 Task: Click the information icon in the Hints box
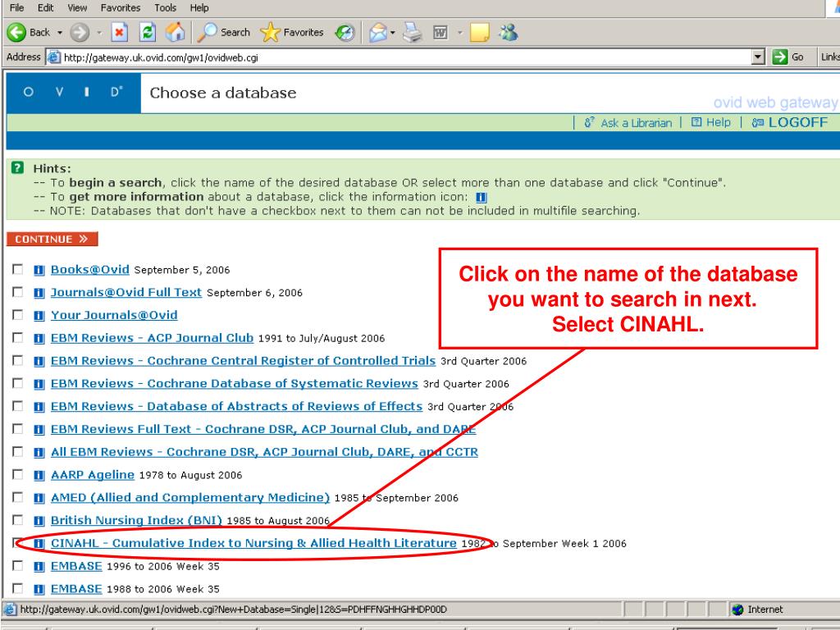click(x=481, y=198)
